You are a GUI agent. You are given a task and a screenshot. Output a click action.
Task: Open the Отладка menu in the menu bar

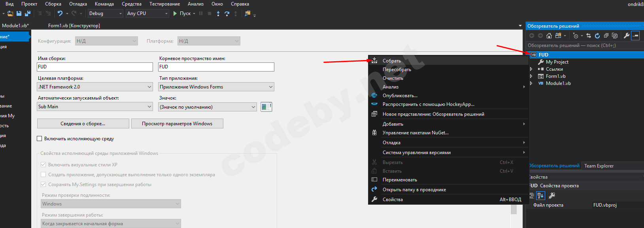pos(78,4)
